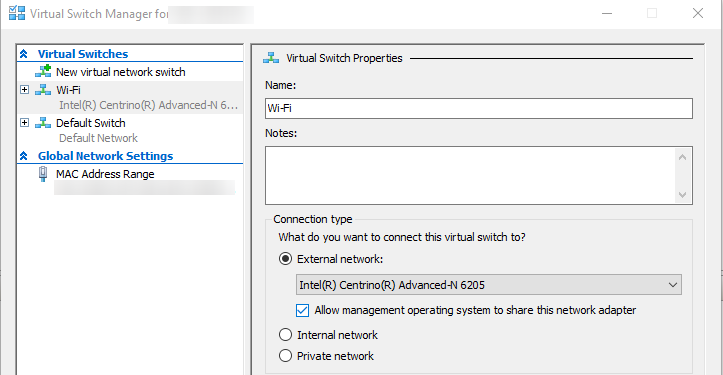Click the MAC Address Range icon
The image size is (723, 375).
[43, 174]
